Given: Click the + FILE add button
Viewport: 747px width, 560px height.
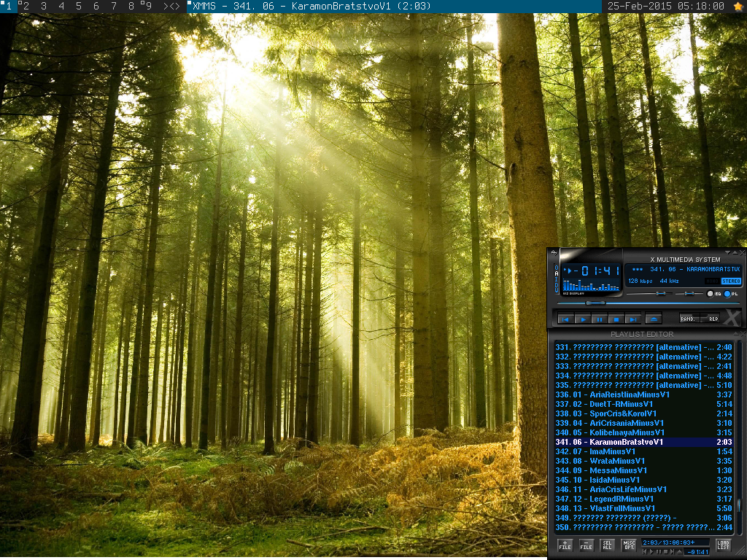Looking at the screenshot, I should 565,545.
